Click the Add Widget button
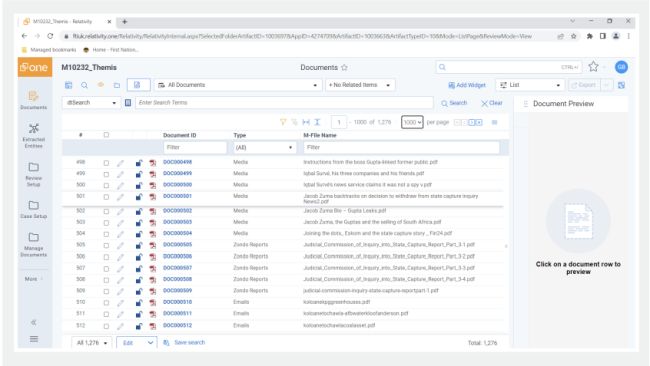This screenshot has height=366, width=650. [x=467, y=85]
